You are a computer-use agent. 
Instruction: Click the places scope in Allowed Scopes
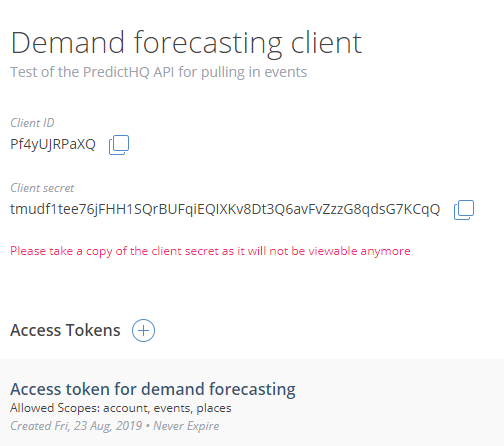(214, 408)
